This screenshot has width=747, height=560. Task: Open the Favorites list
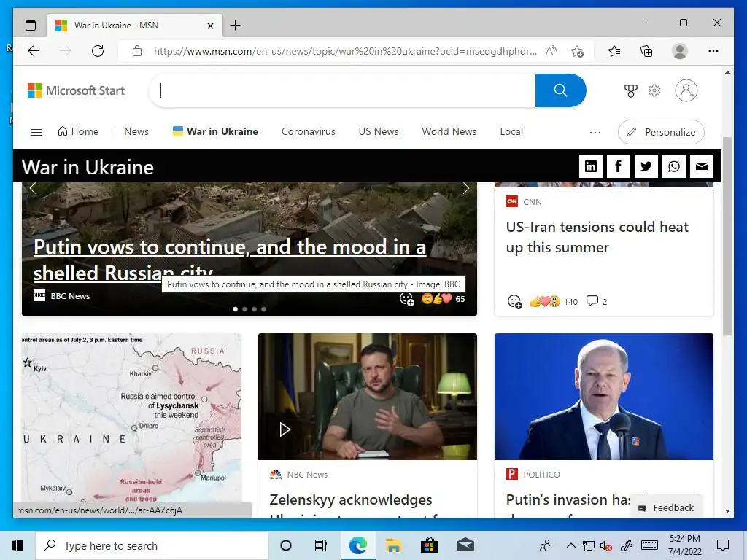tap(614, 51)
